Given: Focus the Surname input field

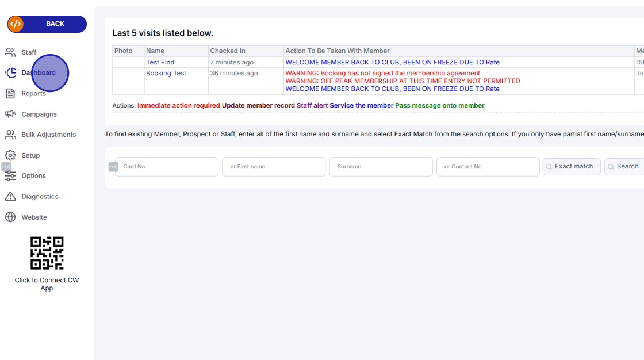Looking at the screenshot, I should pos(381,166).
